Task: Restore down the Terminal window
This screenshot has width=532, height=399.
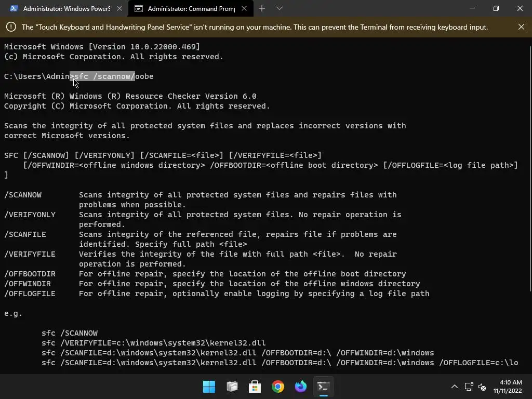Action: 496,8
